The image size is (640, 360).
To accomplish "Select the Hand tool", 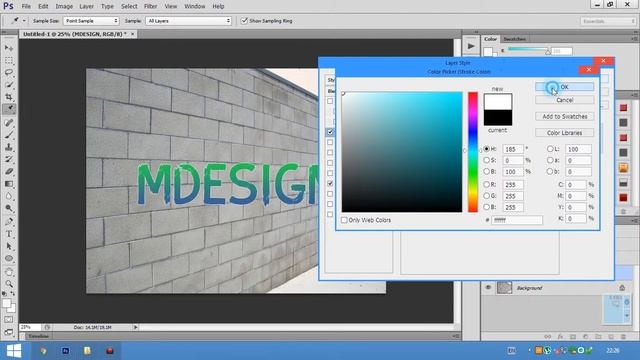I will 9,272.
